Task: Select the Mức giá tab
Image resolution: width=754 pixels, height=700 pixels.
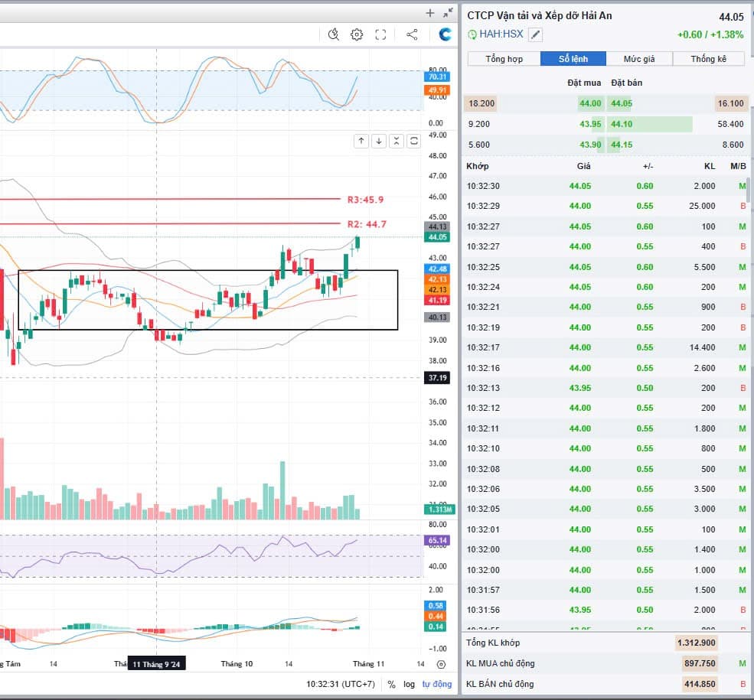Action: click(639, 59)
